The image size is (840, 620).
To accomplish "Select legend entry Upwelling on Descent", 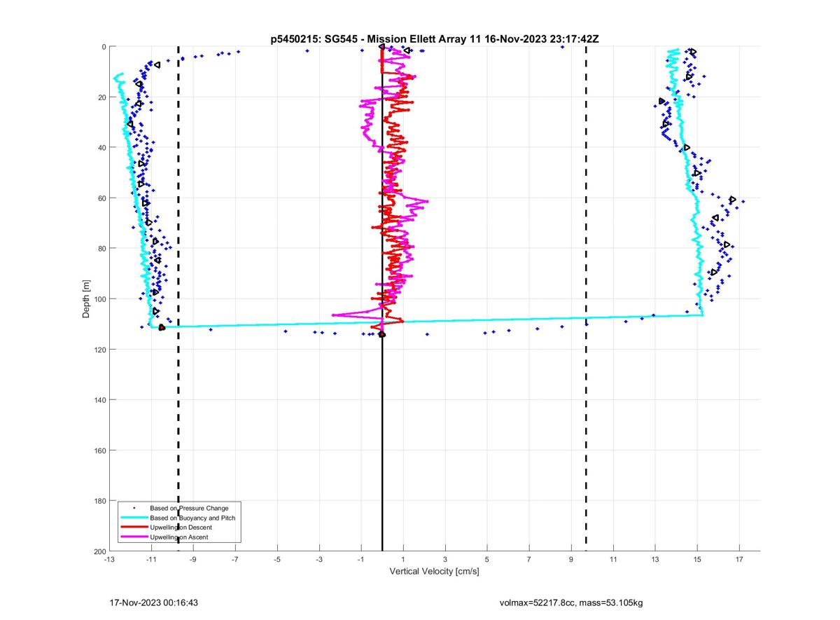I will tap(181, 528).
